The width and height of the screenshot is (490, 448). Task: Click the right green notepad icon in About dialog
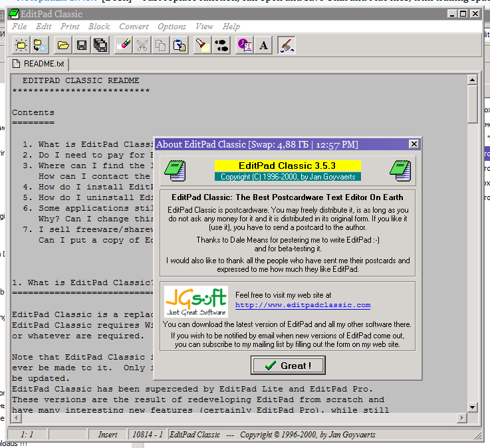click(x=400, y=171)
